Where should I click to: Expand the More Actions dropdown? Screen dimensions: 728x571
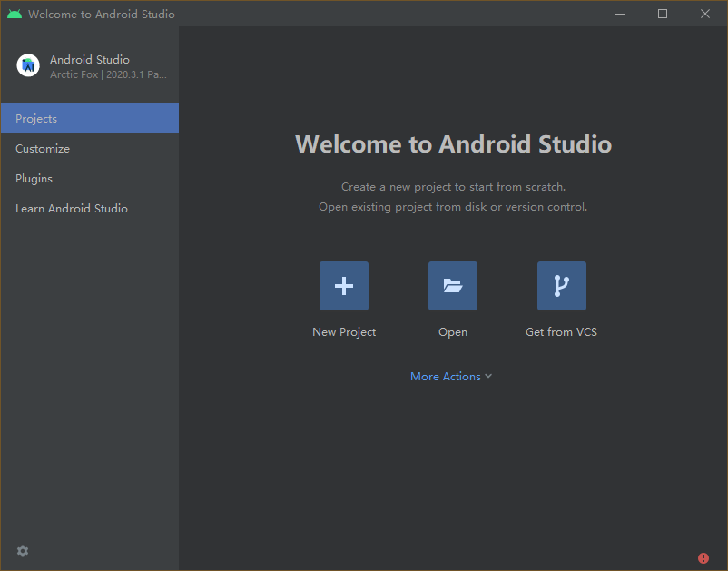pos(451,376)
